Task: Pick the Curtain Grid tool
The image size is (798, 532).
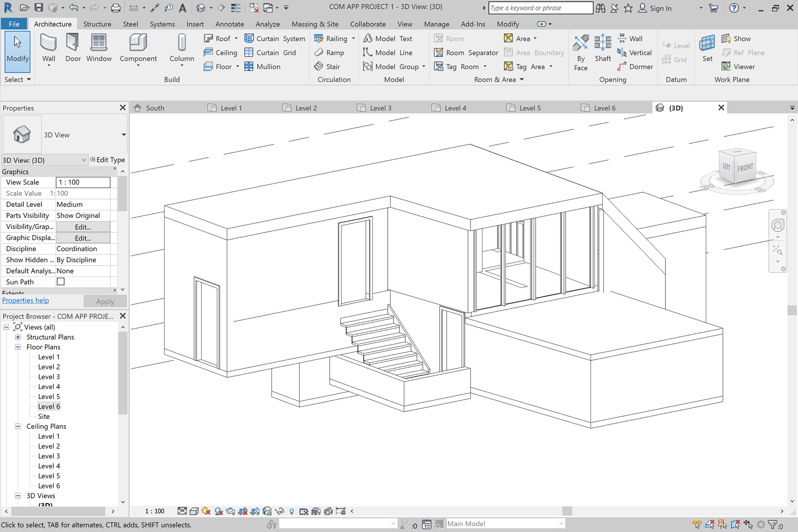Action: click(x=271, y=53)
